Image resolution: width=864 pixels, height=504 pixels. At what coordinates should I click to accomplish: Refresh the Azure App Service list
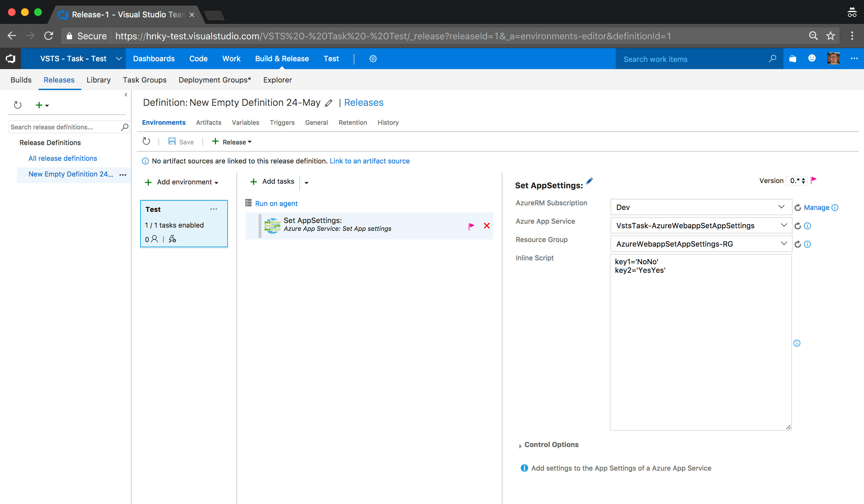click(x=798, y=226)
